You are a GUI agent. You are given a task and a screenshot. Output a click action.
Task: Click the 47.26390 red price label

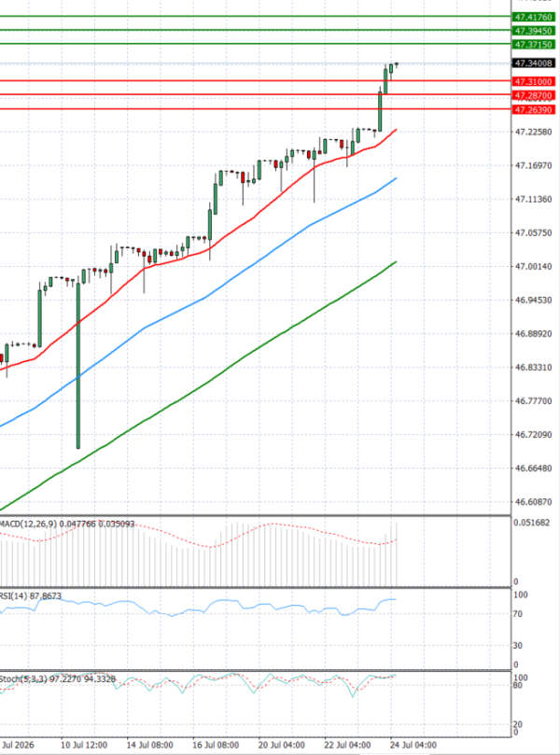pos(533,110)
